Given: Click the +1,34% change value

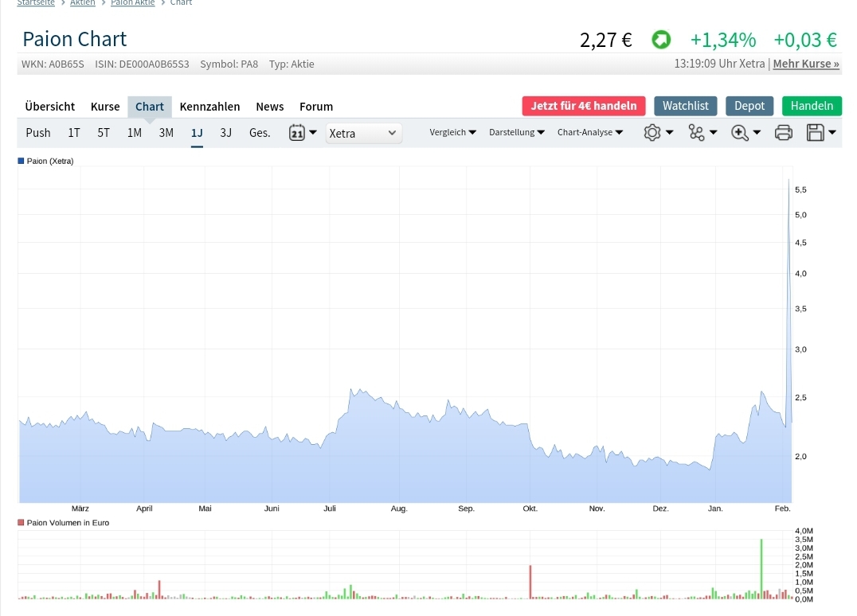Looking at the screenshot, I should pos(723,40).
